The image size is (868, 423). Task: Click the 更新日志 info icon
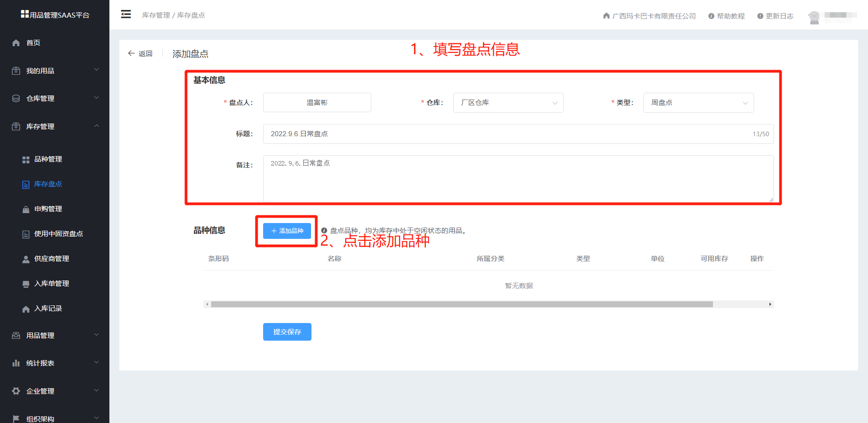click(x=760, y=16)
